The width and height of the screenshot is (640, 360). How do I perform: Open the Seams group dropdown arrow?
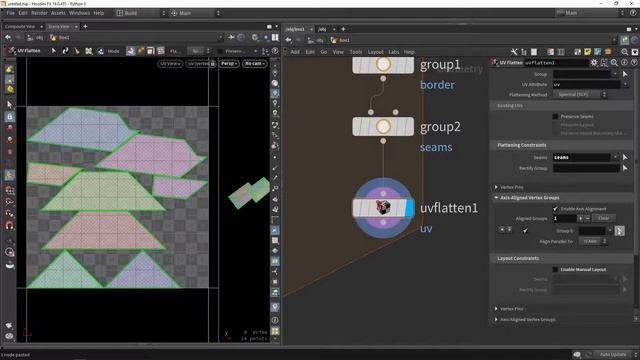coord(615,157)
